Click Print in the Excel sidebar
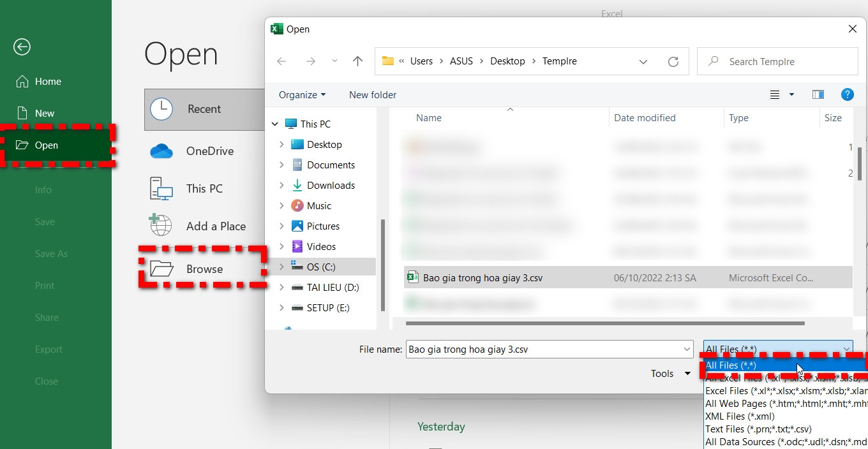868x449 pixels. click(45, 286)
